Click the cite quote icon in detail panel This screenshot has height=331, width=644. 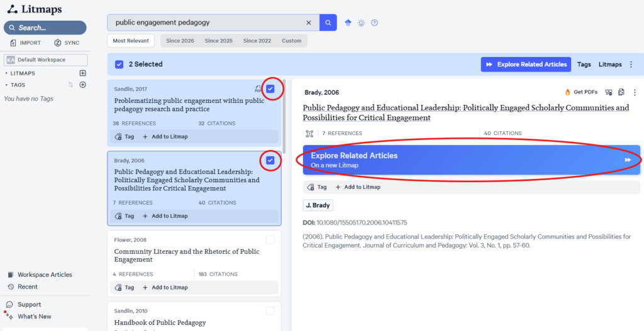(609, 92)
